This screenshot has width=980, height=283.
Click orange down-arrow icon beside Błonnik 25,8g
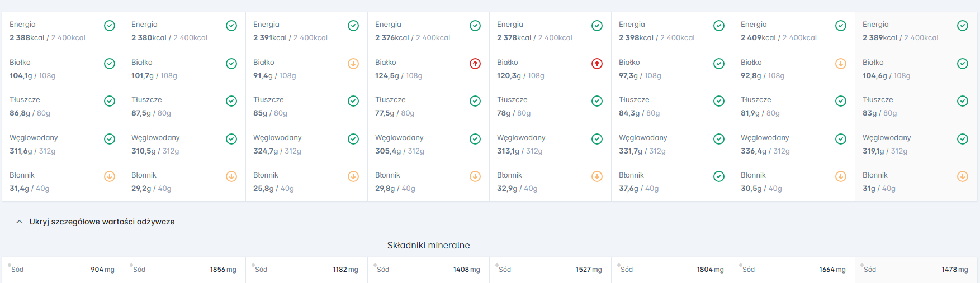point(353,176)
